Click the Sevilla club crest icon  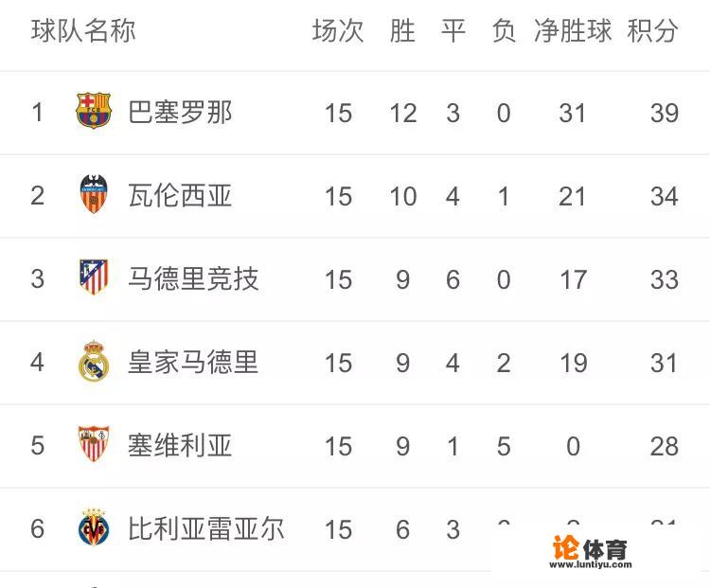(94, 445)
